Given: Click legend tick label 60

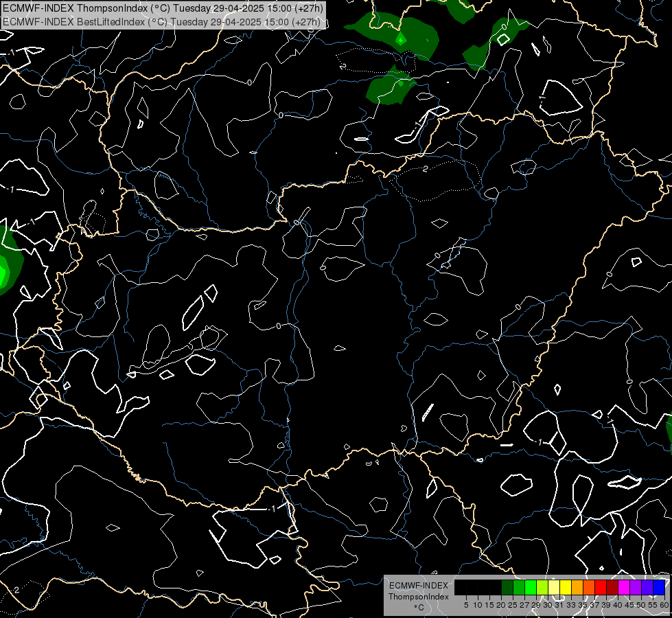Looking at the screenshot, I should [664, 605].
